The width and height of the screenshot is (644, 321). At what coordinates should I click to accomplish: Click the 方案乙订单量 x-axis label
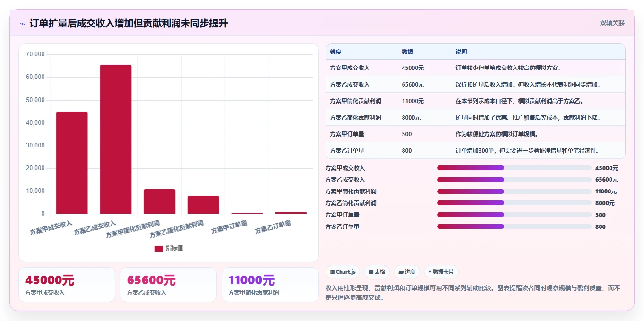[273, 227]
